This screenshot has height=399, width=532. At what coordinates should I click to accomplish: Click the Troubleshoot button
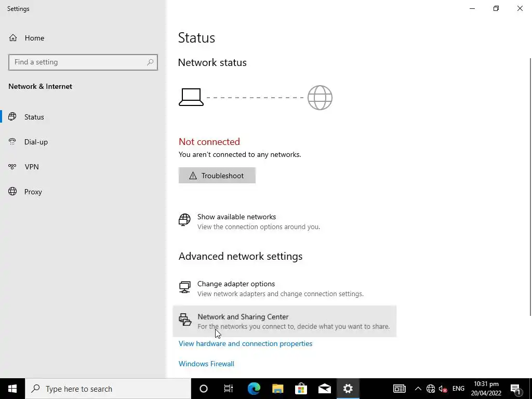pos(217,176)
